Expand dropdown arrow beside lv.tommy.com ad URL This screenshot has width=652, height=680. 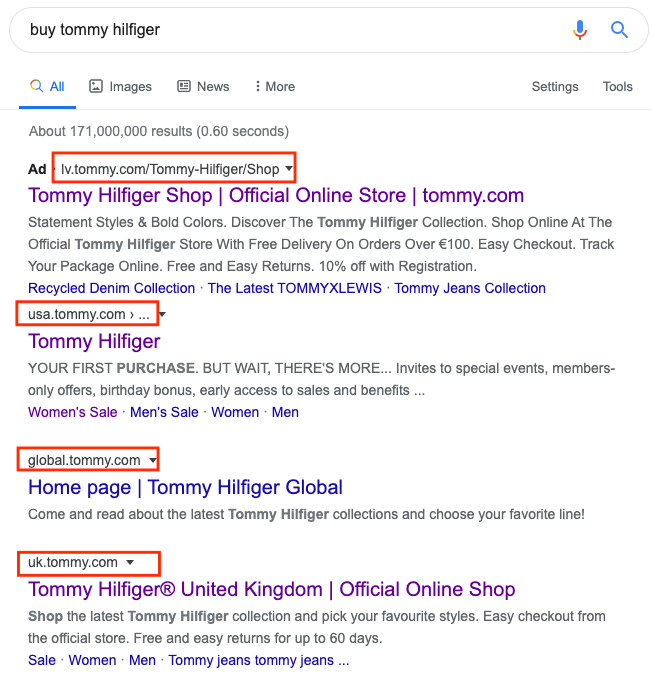(288, 168)
